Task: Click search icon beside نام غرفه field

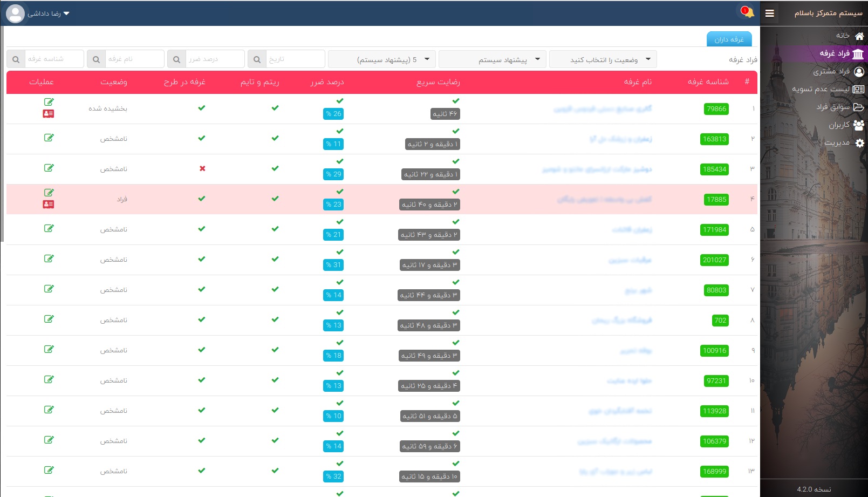Action: [x=97, y=59]
